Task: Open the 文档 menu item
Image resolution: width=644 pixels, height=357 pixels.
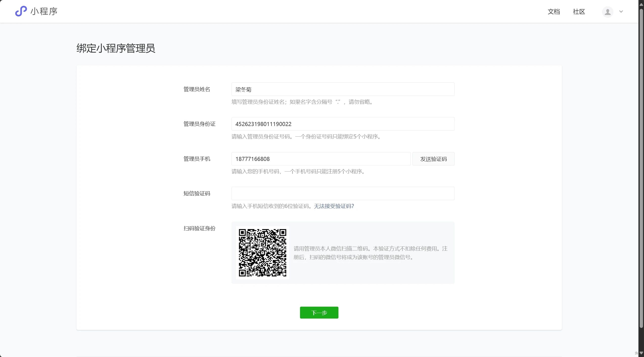Action: click(554, 12)
